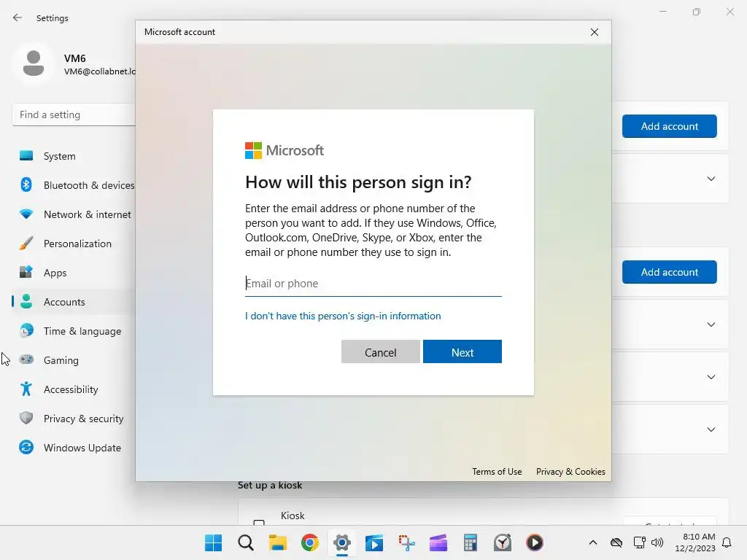Open File Explorer from the taskbar
The height and width of the screenshot is (560, 747).
(278, 542)
